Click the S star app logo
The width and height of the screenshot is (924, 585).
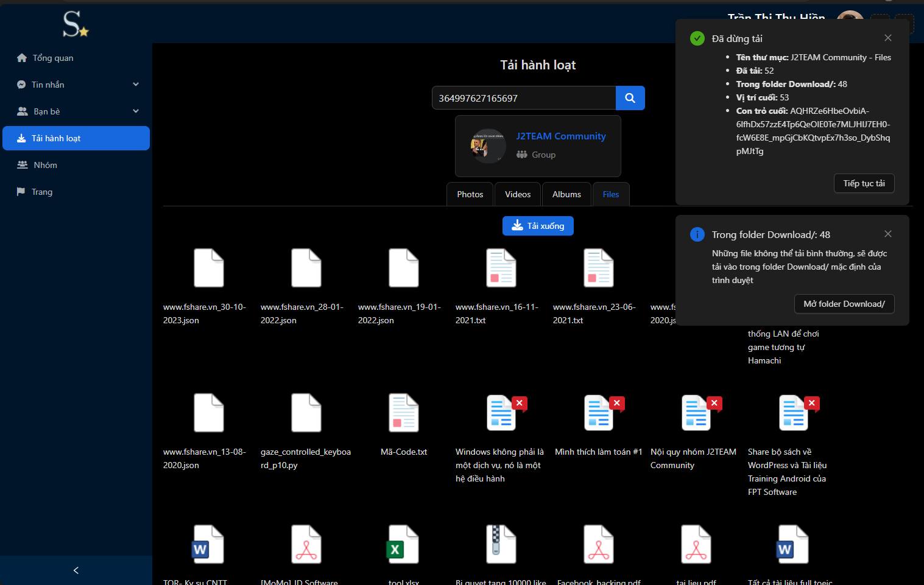tap(76, 24)
